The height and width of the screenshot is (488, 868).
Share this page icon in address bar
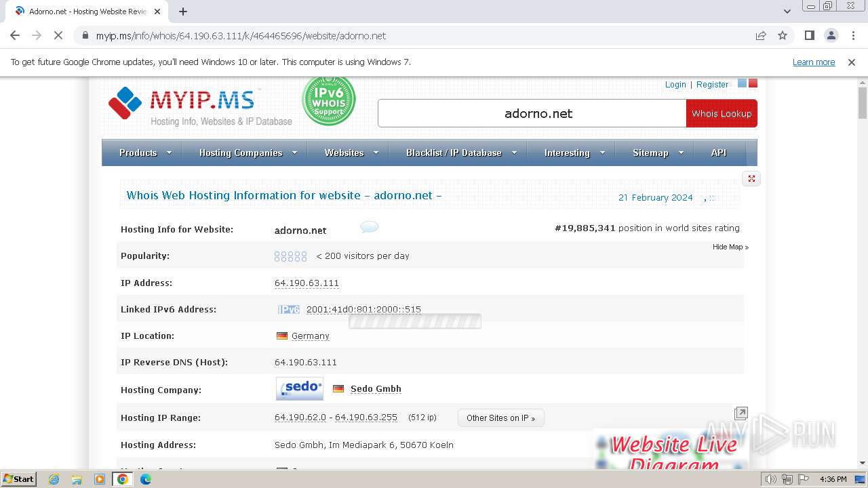761,35
